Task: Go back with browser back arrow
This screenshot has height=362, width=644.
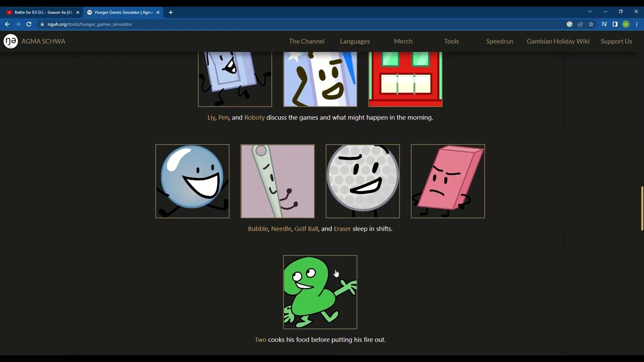Action: pyautogui.click(x=7, y=24)
